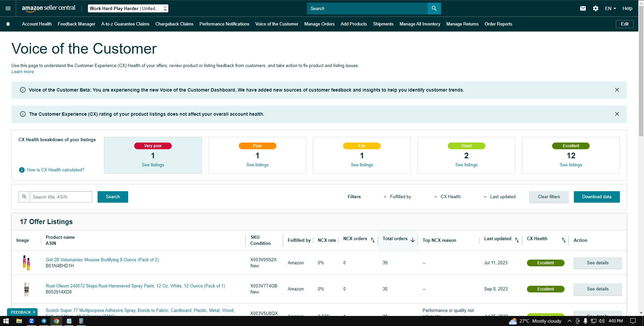Open File Explorer from the taskbar
This screenshot has height=326, width=644.
coord(19,321)
